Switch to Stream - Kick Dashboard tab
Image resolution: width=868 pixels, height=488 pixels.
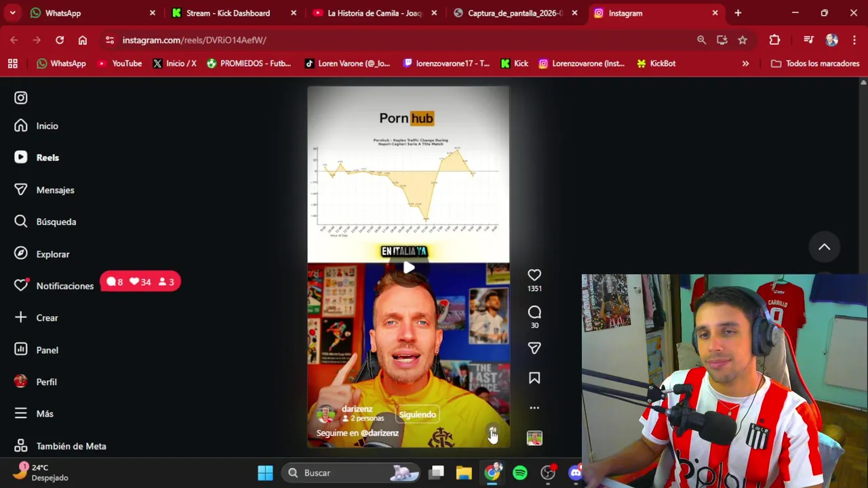[233, 13]
